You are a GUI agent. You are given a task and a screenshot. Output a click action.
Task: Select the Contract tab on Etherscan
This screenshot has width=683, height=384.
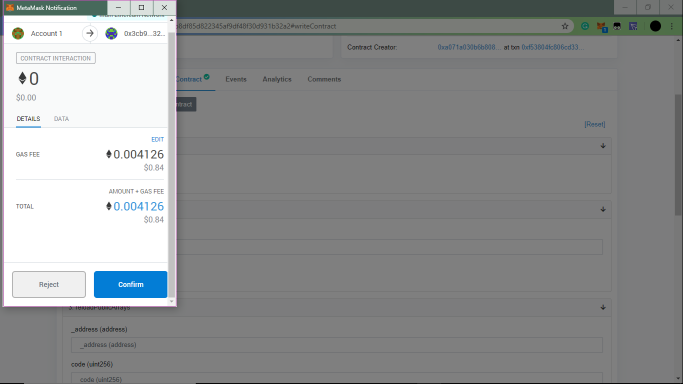(193, 79)
